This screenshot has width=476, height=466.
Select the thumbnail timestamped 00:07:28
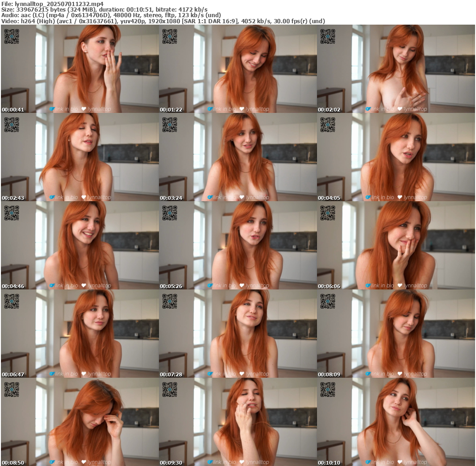pyautogui.click(x=238, y=334)
